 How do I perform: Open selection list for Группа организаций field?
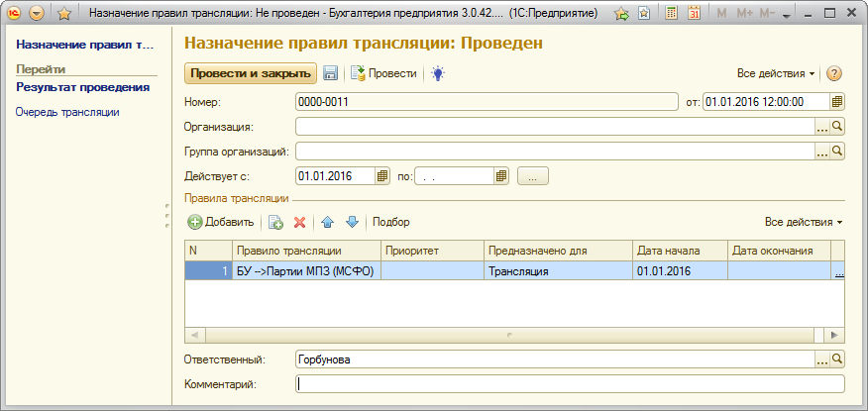[821, 152]
